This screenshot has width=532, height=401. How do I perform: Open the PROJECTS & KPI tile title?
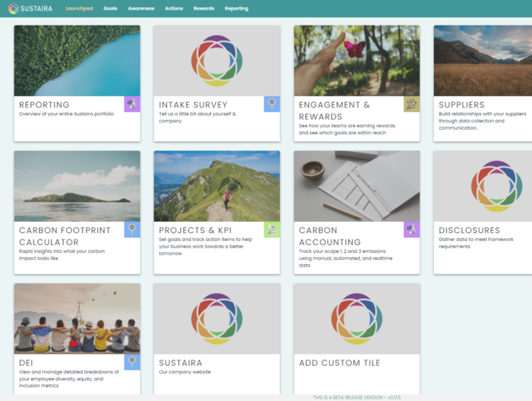pos(195,230)
